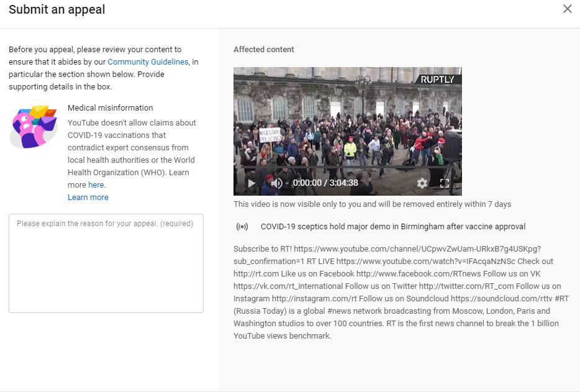Follow the 'here' link about WHO guidance
The height and width of the screenshot is (392, 580).
(x=96, y=185)
